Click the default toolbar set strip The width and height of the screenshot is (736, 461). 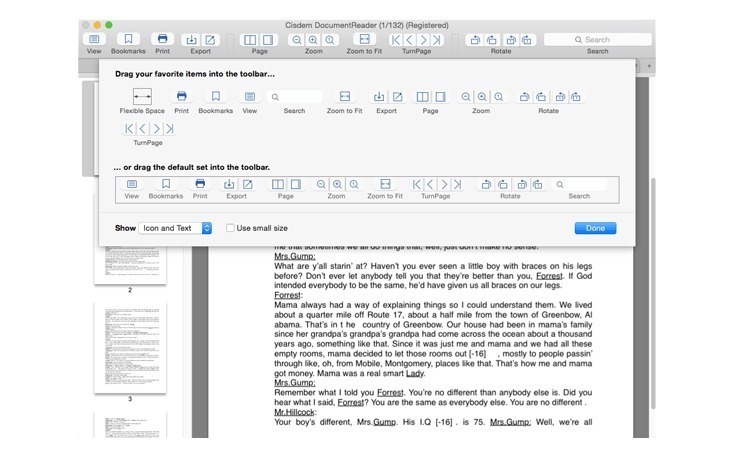click(367, 190)
